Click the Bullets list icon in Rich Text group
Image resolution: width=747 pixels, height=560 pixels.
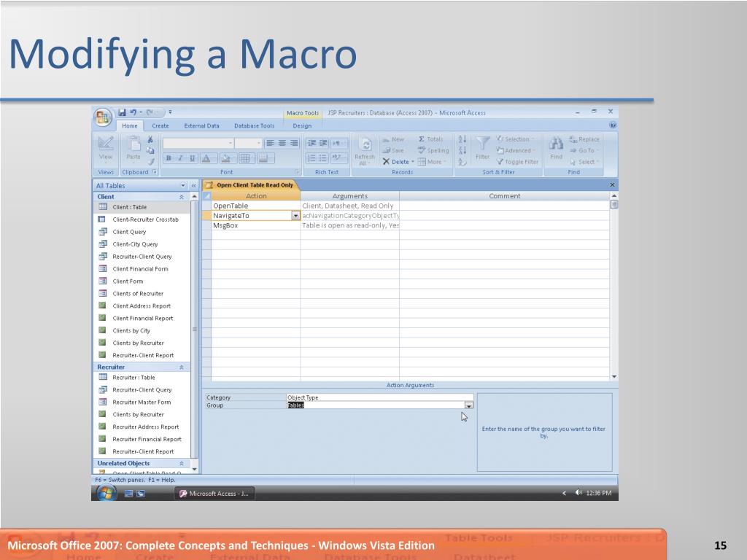point(322,158)
